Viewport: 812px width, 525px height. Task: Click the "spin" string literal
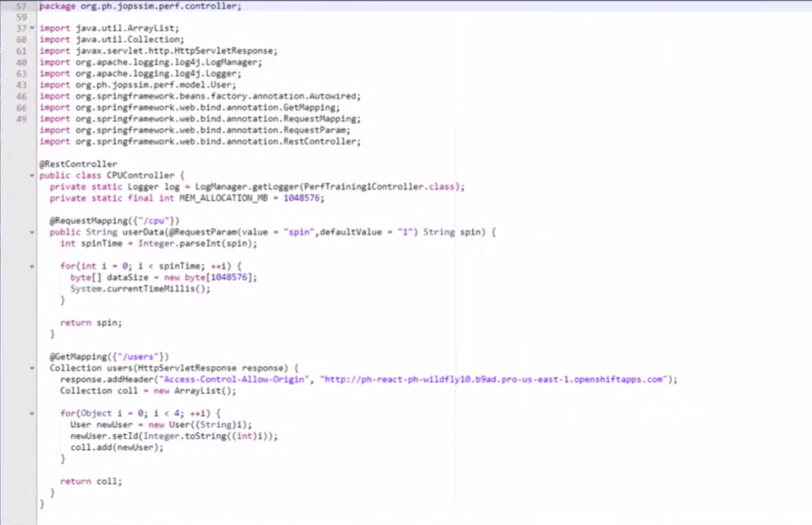point(299,232)
